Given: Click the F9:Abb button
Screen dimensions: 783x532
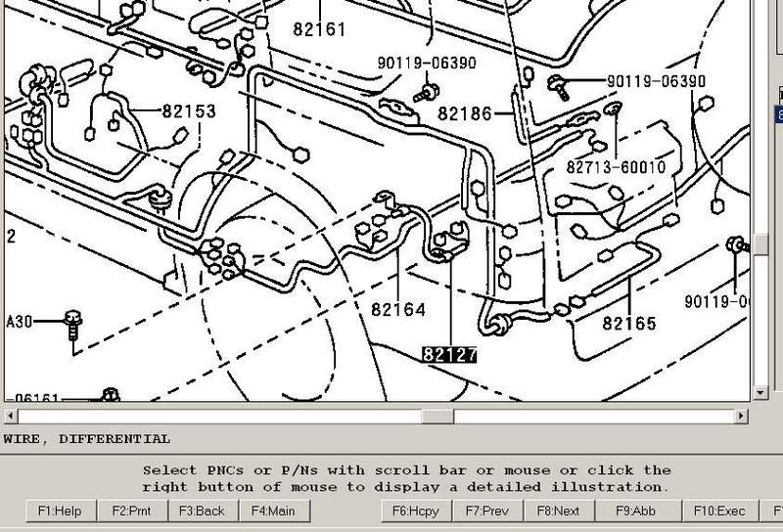Looking at the screenshot, I should (x=636, y=511).
